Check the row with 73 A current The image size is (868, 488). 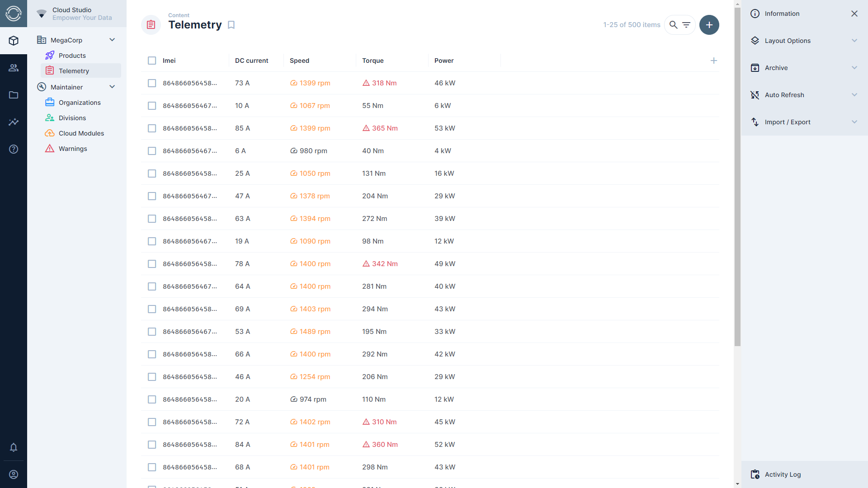[x=152, y=83]
